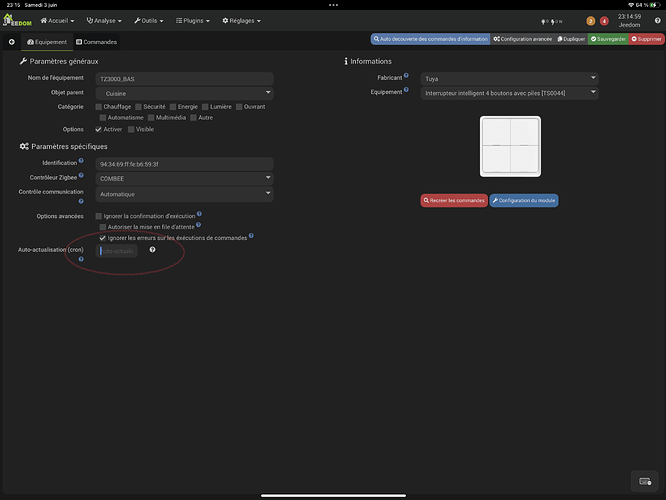Switch to the Commandes tab
This screenshot has height=500, width=666.
[x=97, y=42]
